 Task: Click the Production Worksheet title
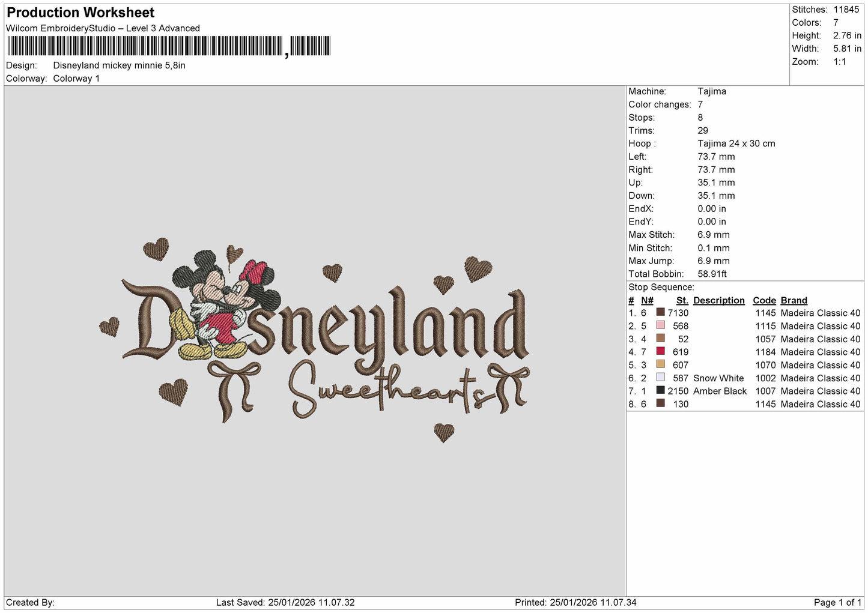tap(80, 13)
